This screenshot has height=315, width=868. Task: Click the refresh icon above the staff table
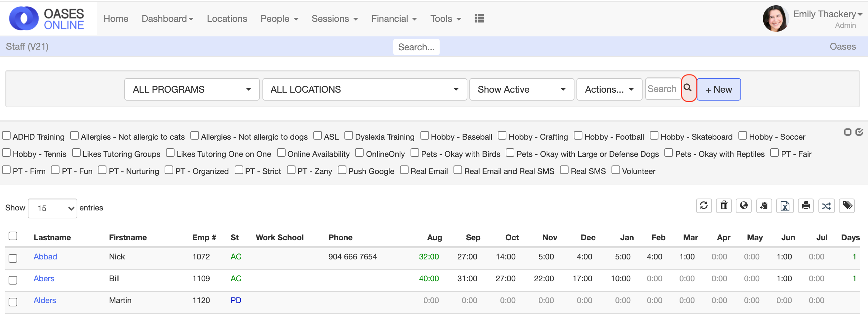pos(704,206)
